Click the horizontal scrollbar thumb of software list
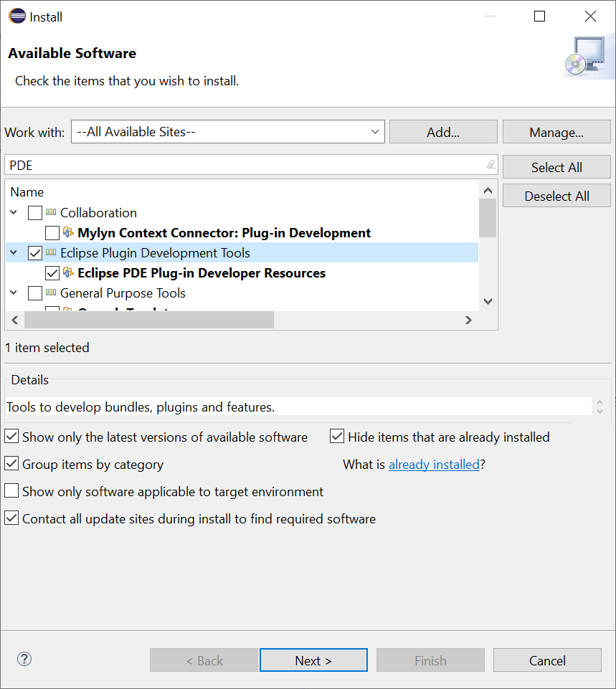Image resolution: width=616 pixels, height=689 pixels. tap(149, 320)
